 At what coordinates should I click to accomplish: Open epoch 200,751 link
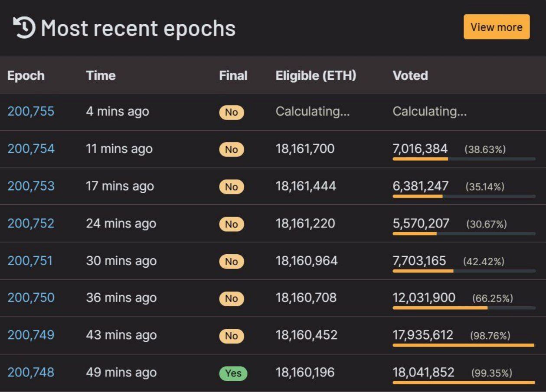pyautogui.click(x=30, y=261)
